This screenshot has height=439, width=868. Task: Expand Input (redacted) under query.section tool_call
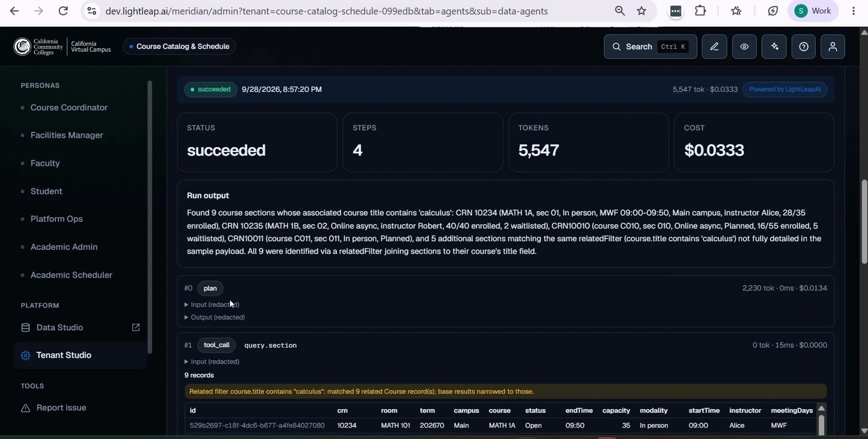point(212,362)
